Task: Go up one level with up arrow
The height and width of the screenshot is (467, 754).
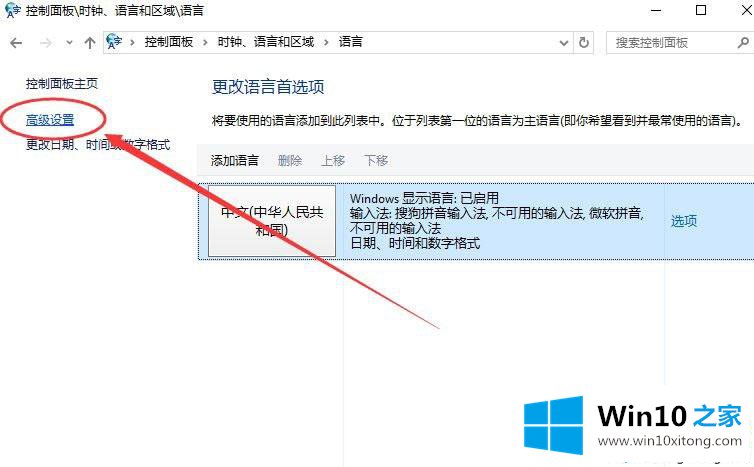Action: tap(89, 43)
